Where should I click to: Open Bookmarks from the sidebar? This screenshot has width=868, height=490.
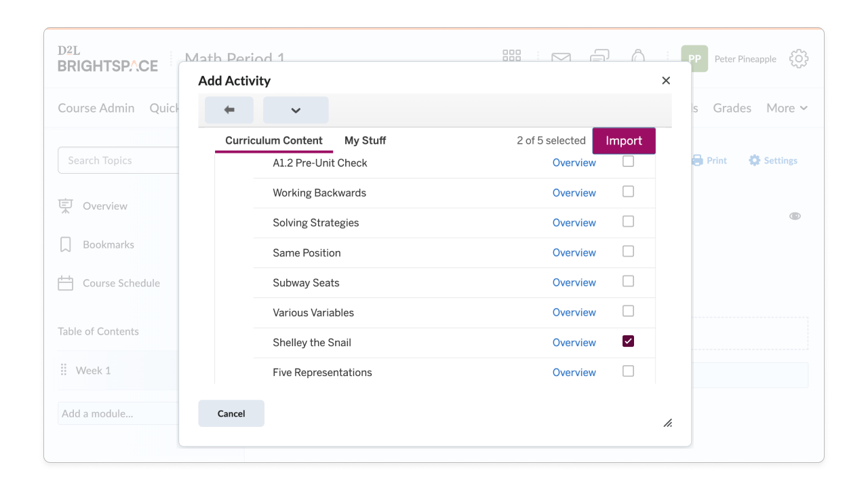[65, 244]
